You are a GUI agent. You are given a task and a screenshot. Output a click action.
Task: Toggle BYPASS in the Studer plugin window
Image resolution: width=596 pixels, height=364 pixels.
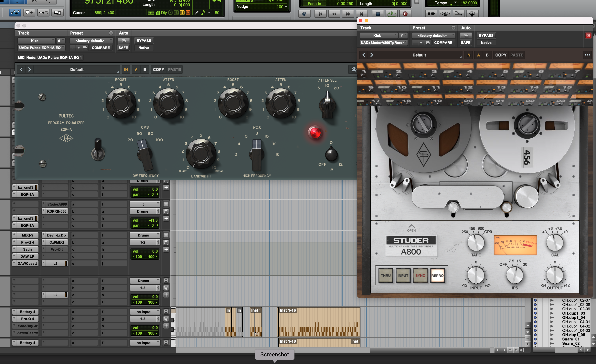tap(486, 35)
